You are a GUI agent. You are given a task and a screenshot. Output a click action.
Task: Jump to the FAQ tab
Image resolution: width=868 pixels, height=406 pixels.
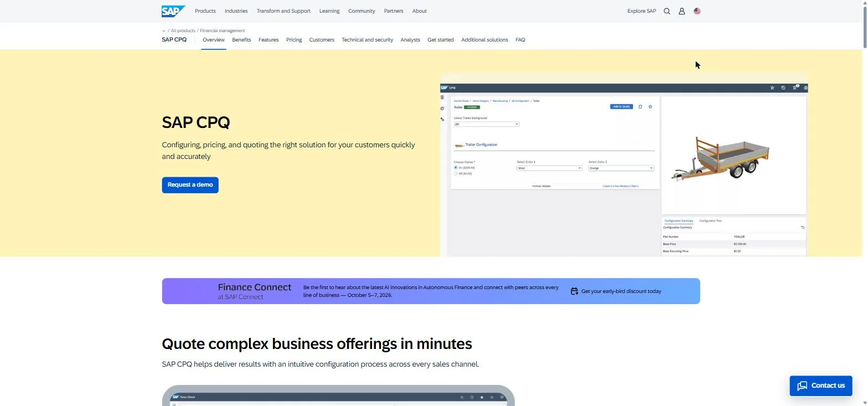tap(520, 40)
